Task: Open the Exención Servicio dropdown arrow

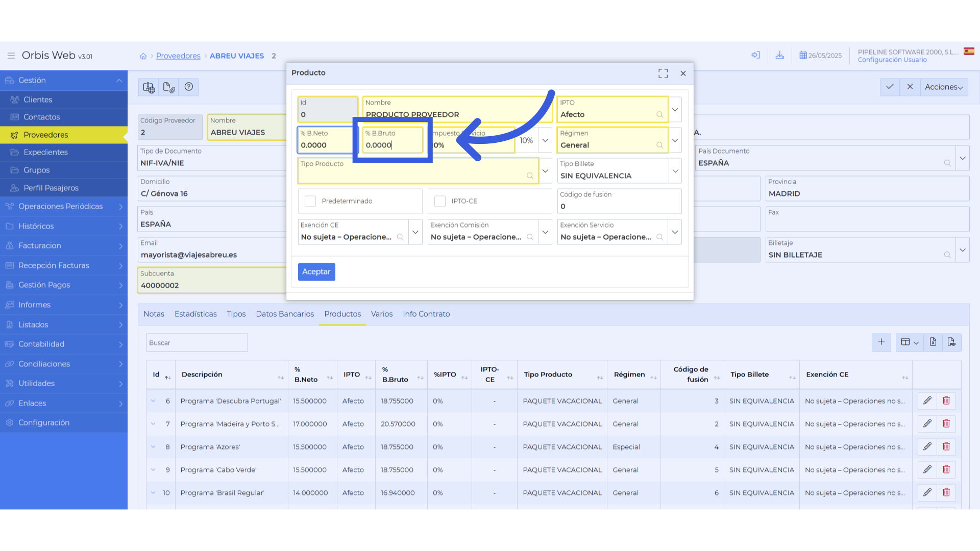Action: click(x=675, y=232)
